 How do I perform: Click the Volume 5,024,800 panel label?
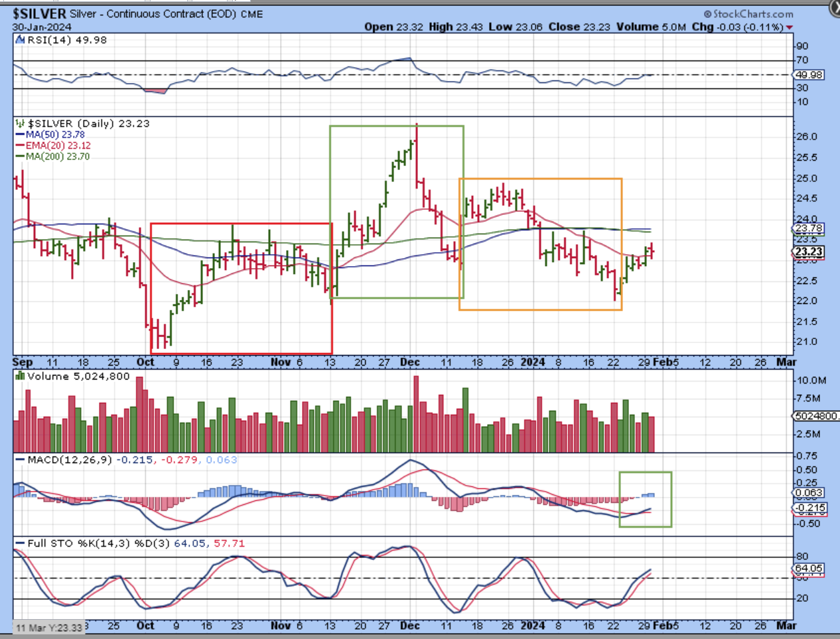[78, 376]
